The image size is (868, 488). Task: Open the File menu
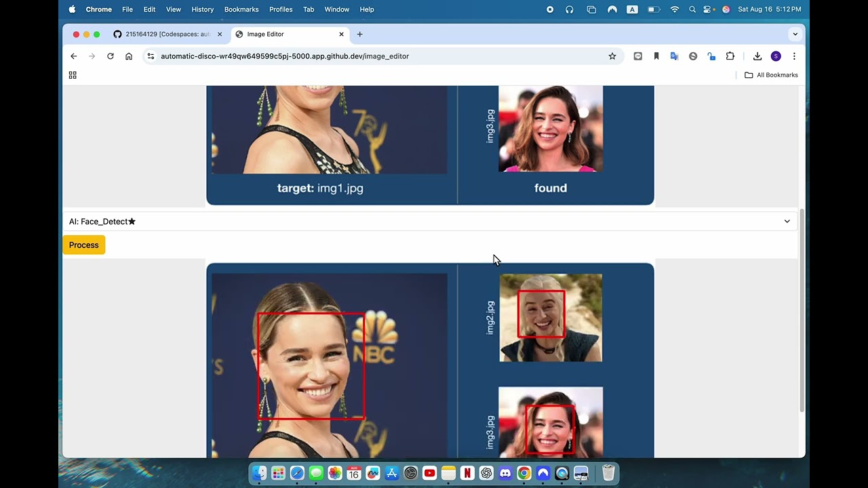127,9
